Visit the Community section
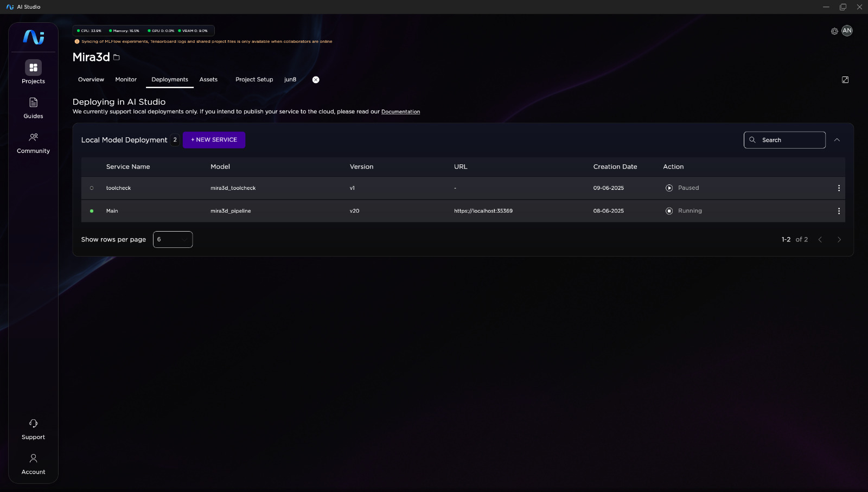This screenshot has height=492, width=868. pos(33,142)
